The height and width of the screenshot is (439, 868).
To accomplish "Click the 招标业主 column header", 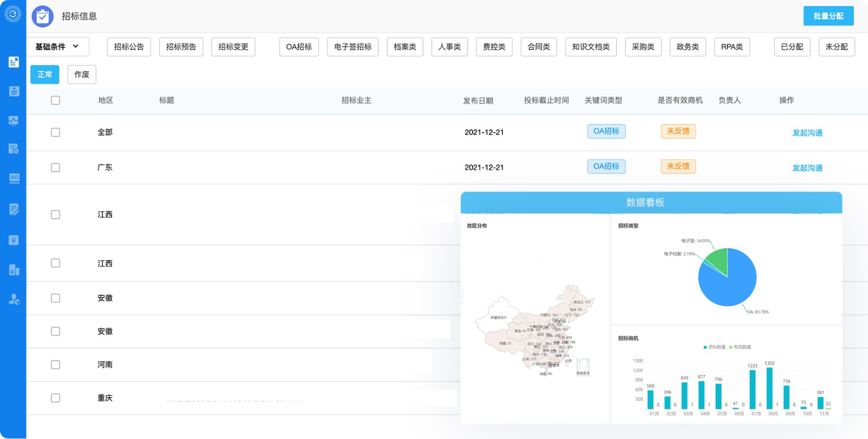I will pos(356,100).
